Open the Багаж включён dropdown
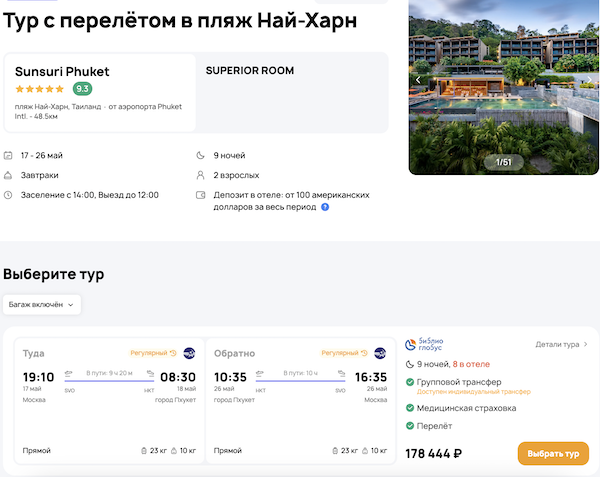 click(x=42, y=304)
